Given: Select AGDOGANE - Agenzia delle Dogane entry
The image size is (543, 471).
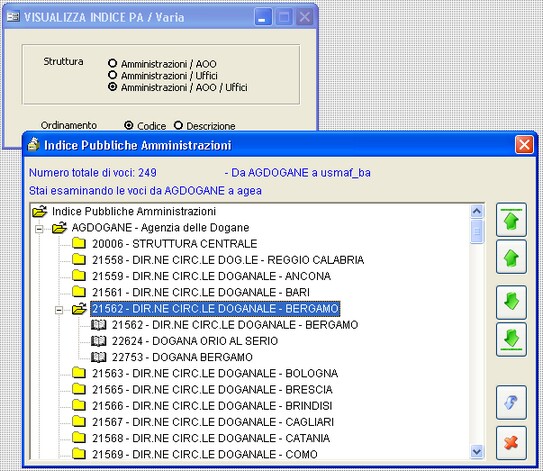Looking at the screenshot, I should point(160,228).
